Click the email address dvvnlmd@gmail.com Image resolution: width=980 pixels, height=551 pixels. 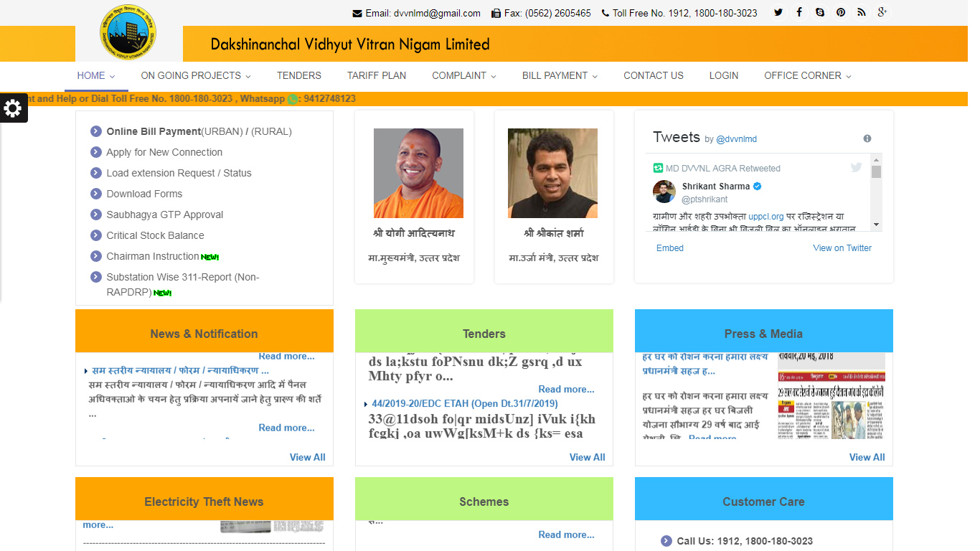pos(437,13)
